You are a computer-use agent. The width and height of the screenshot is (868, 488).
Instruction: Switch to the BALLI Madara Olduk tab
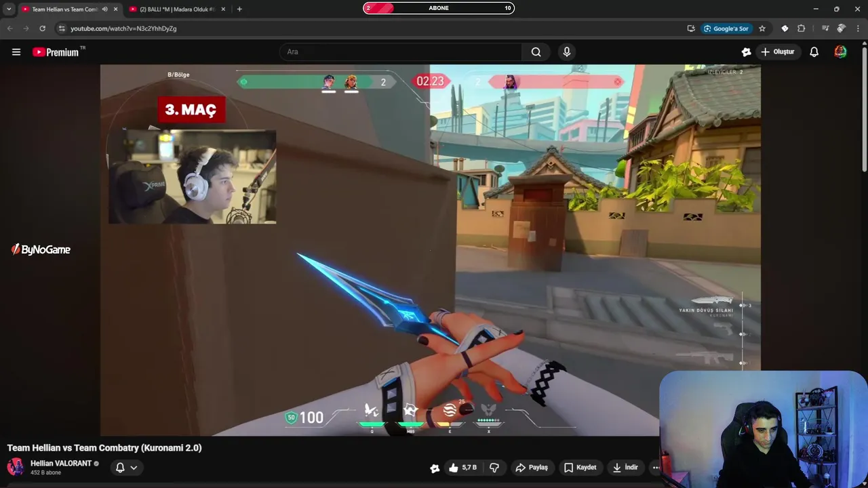click(x=177, y=9)
